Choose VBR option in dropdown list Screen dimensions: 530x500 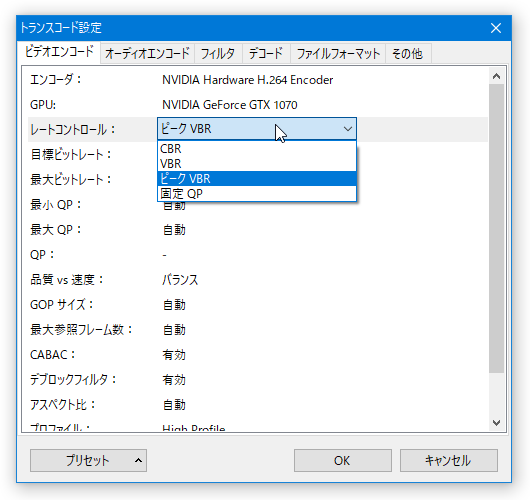coord(257,164)
